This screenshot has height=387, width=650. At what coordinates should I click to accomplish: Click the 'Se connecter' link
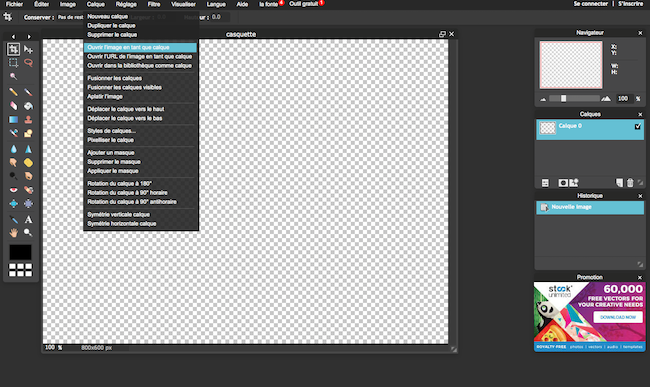[591, 4]
